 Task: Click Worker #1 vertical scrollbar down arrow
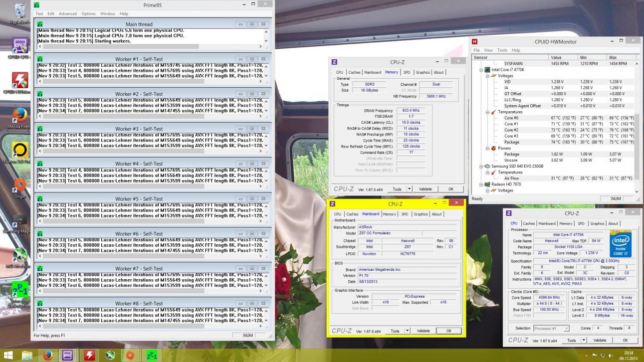(x=266, y=76)
